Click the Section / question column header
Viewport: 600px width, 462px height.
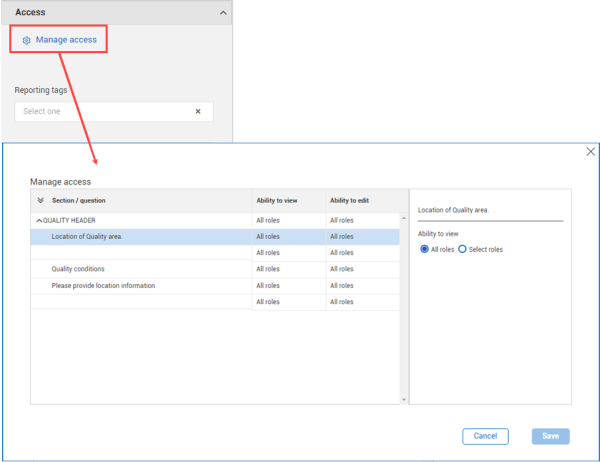78,200
